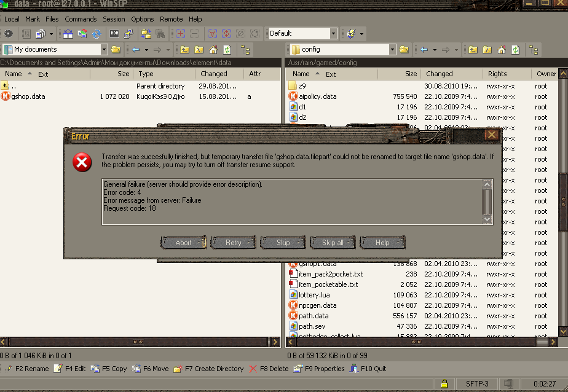Go to remote parent directory icon
The height and width of the screenshot is (392, 568).
(473, 50)
